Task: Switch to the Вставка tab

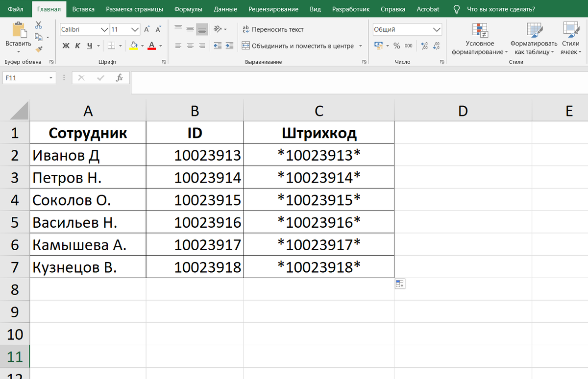Action: 83,9
